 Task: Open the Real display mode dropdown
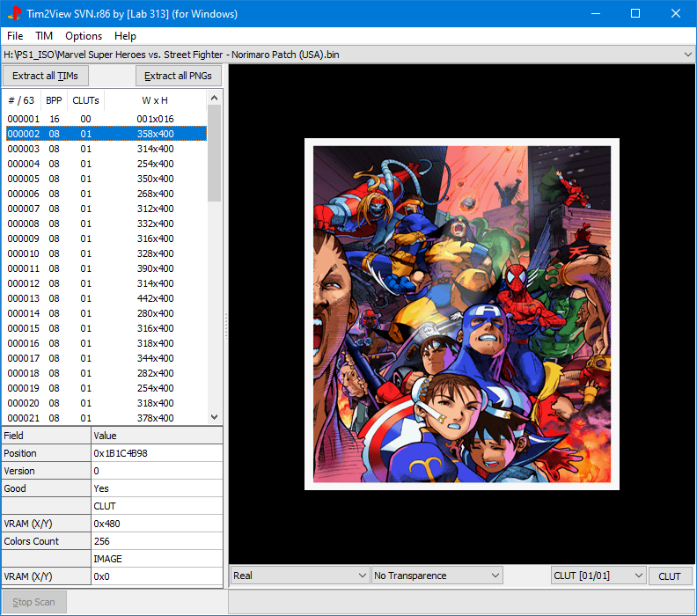[299, 576]
